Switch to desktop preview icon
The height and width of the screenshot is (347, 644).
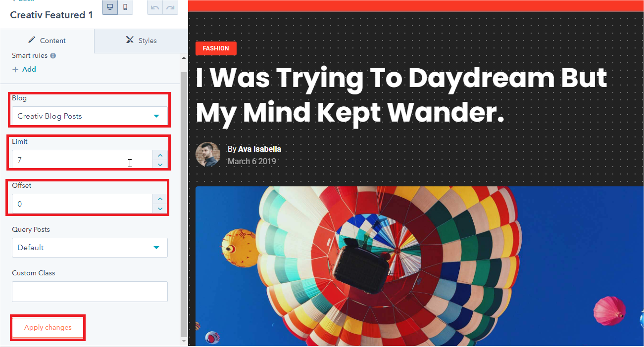click(110, 7)
